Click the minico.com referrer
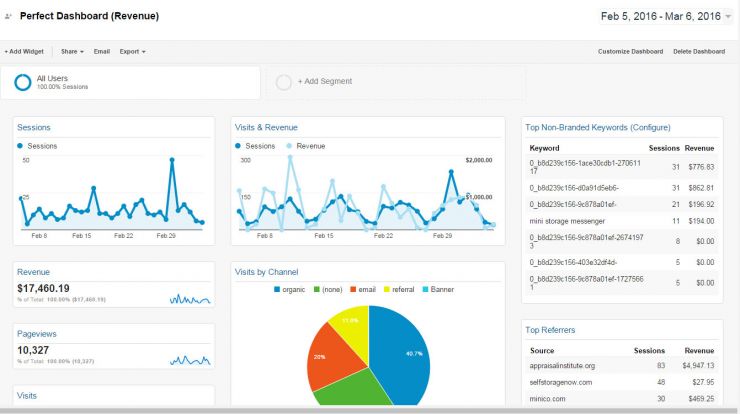Image resolution: width=740 pixels, height=414 pixels. coord(547,399)
